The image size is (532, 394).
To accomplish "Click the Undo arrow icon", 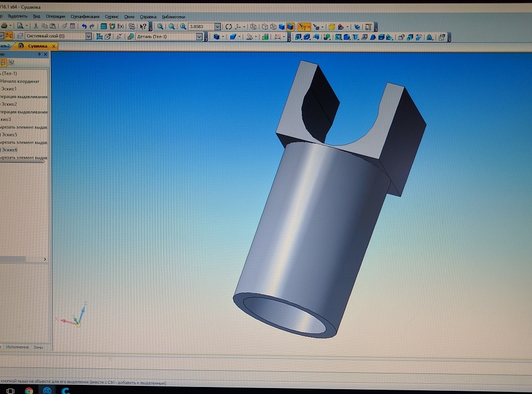I will click(x=84, y=26).
